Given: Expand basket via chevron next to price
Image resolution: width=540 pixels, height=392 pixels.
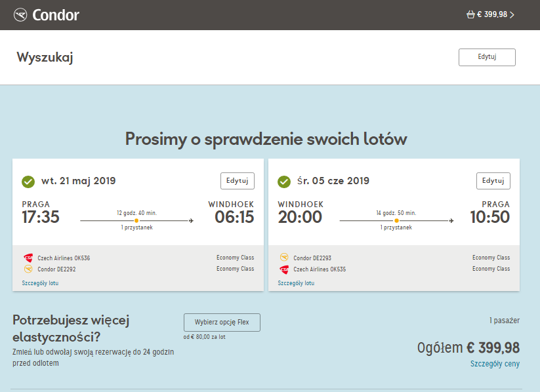Looking at the screenshot, I should (512, 15).
